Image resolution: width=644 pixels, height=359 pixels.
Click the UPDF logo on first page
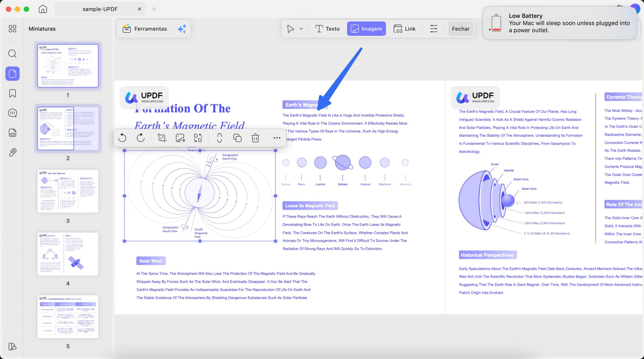click(x=144, y=98)
